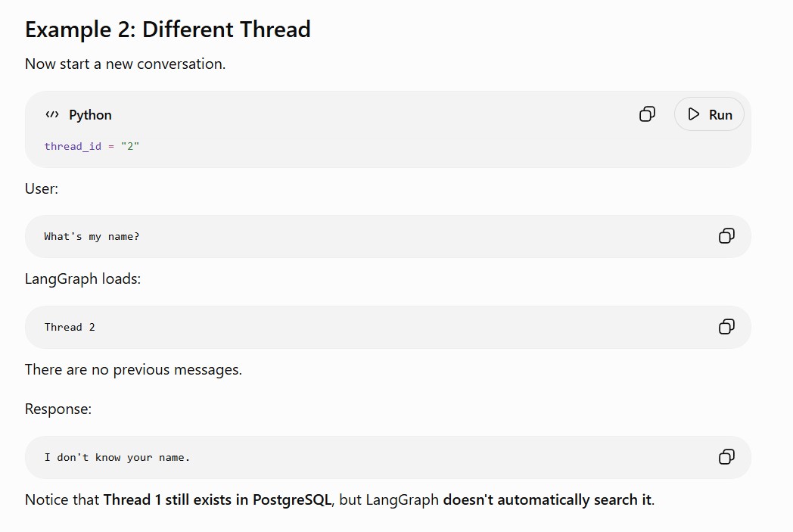The image size is (793, 532).
Task: Copy the "Thread 2" block text
Action: click(726, 327)
